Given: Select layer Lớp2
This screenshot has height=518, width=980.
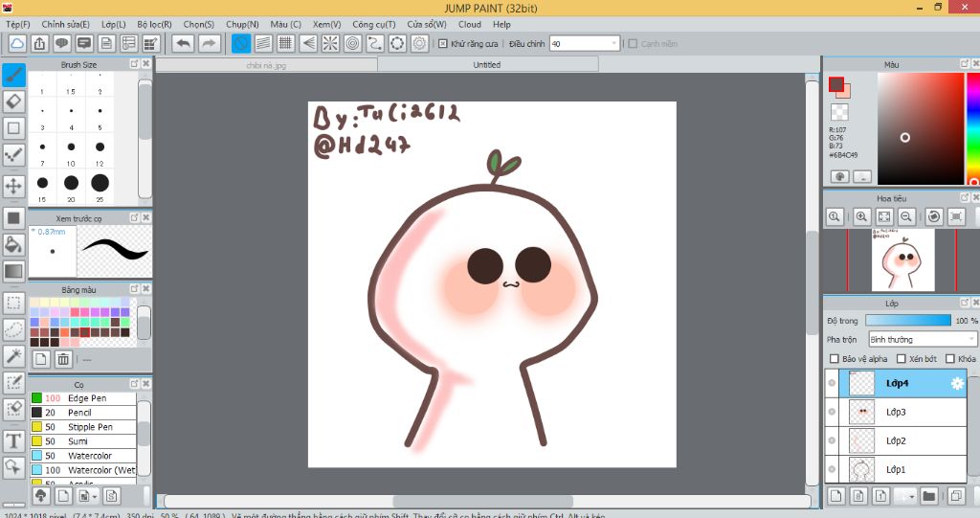Looking at the screenshot, I should tap(896, 440).
